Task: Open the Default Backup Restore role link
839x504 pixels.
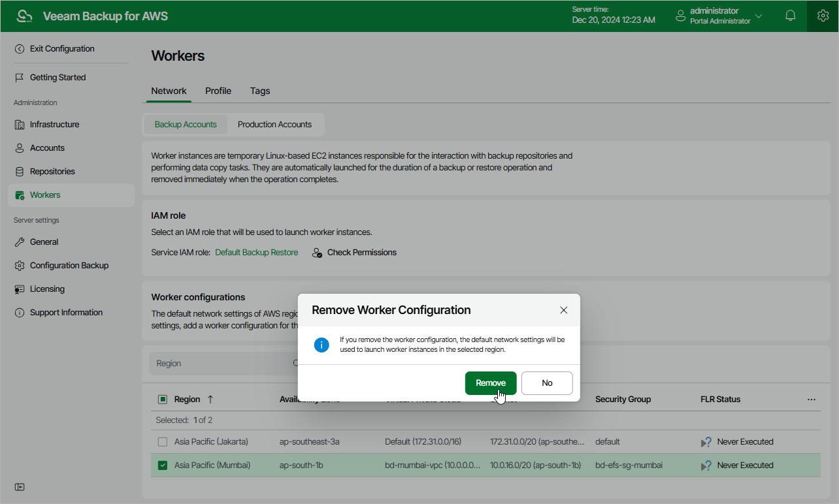Action: (x=257, y=253)
